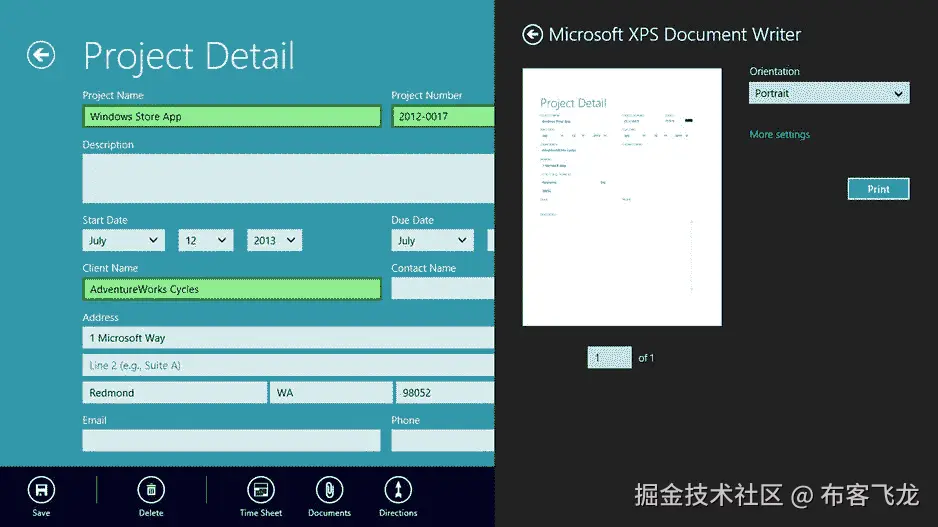Image resolution: width=938 pixels, height=527 pixels.
Task: Expand the Start Date year dropdown 2013
Action: click(x=275, y=240)
